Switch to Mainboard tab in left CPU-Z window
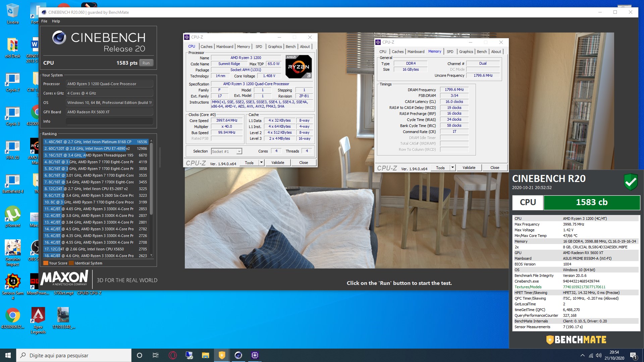Image resolution: width=644 pixels, height=362 pixels. click(225, 47)
